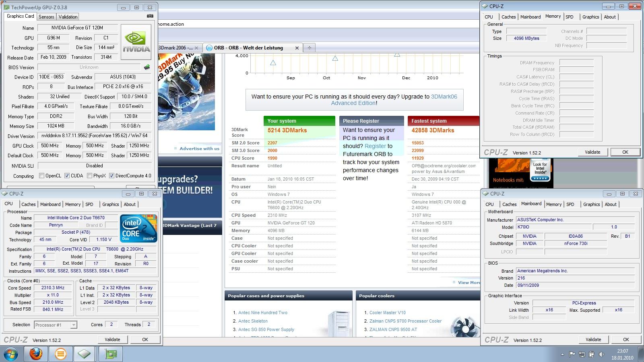Click the BIOS save chip icon in GPU-Z
This screenshot has width=644, height=362.
coord(147,67)
